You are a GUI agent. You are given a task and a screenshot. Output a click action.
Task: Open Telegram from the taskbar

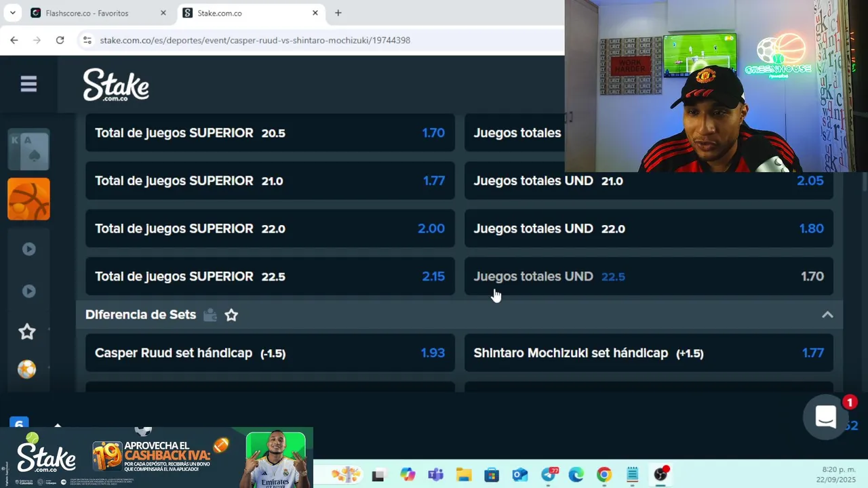pyautogui.click(x=549, y=474)
